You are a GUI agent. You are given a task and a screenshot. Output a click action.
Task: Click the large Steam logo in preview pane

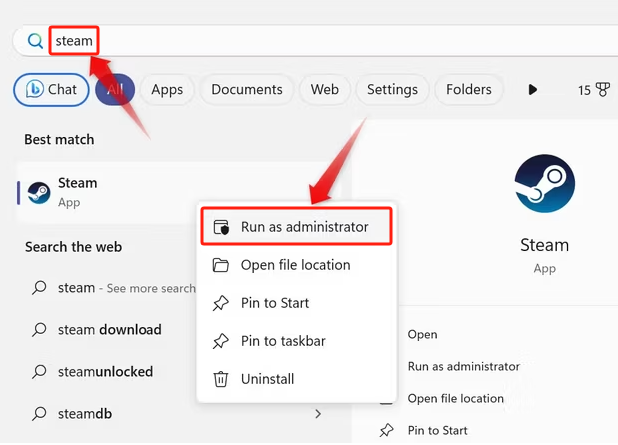545,183
